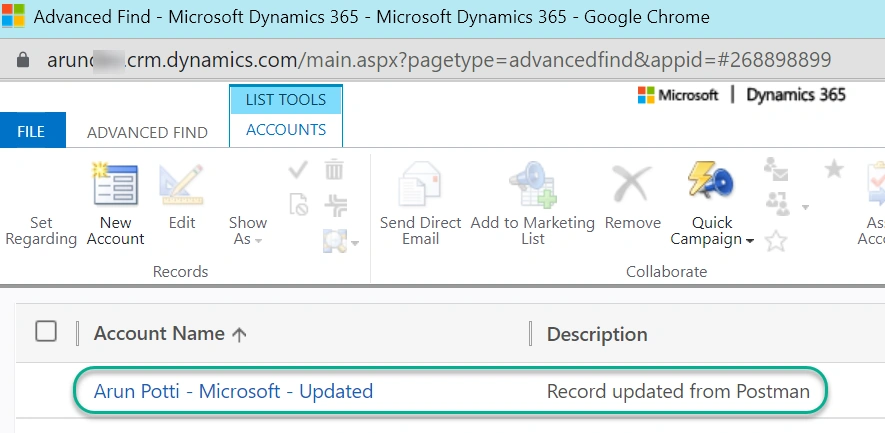Sort by the Description column header
Image resolution: width=885 pixels, height=433 pixels.
point(597,334)
